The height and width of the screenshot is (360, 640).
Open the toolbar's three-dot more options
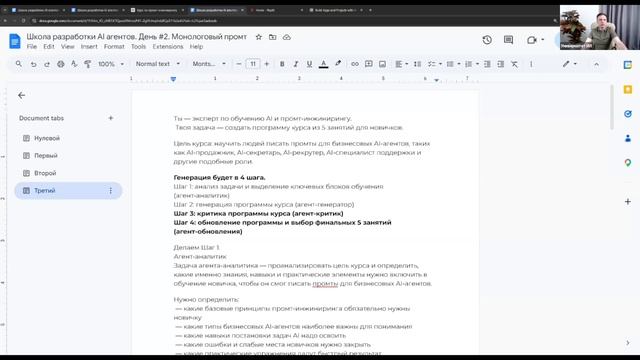[531, 64]
